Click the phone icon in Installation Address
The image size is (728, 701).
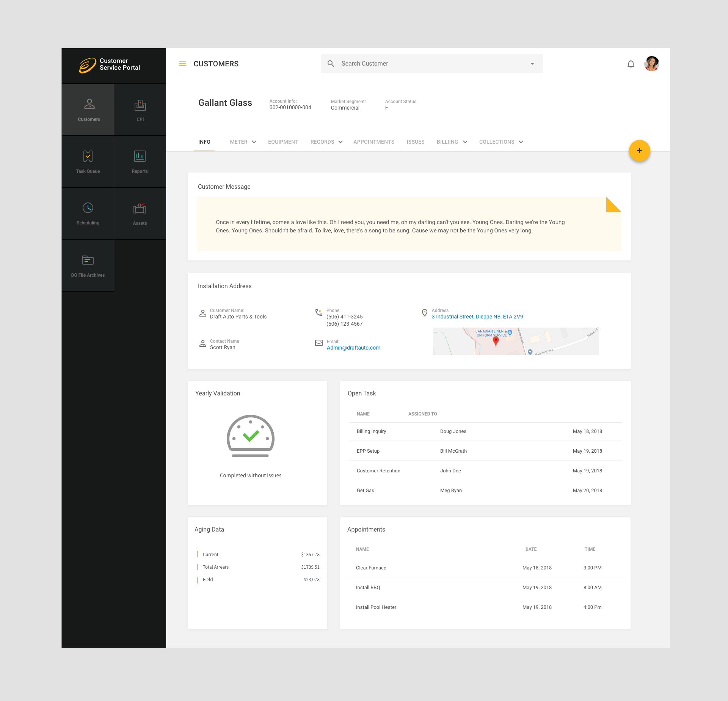(319, 312)
